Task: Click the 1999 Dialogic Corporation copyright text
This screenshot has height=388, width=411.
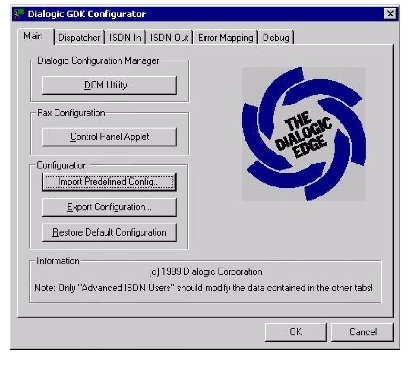Action: [x=206, y=272]
